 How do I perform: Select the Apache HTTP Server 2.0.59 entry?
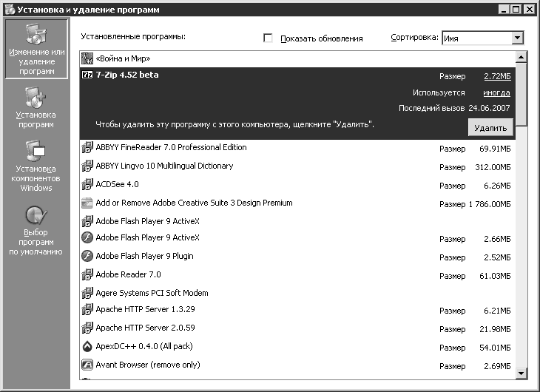point(297,328)
